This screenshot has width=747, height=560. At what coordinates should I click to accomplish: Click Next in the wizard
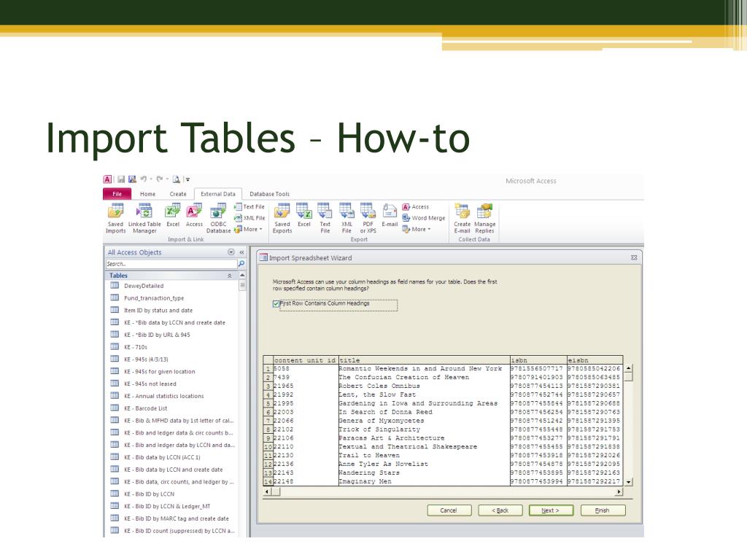tap(551, 510)
